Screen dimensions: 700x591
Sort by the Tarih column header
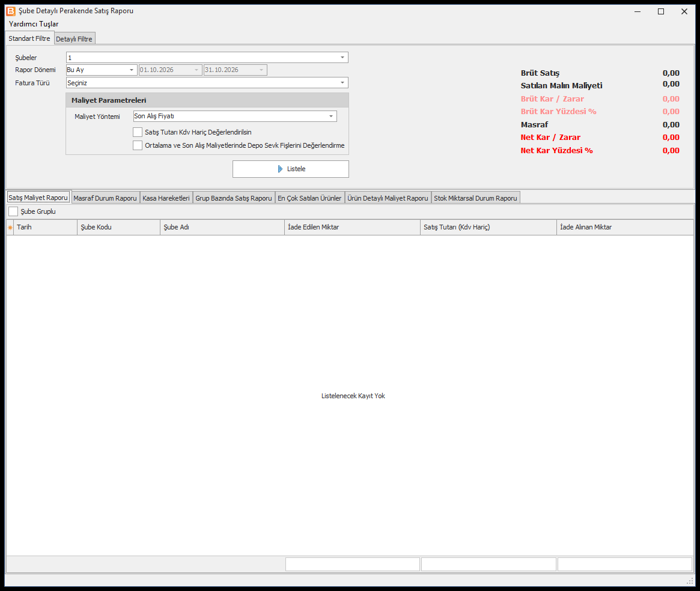pos(46,227)
